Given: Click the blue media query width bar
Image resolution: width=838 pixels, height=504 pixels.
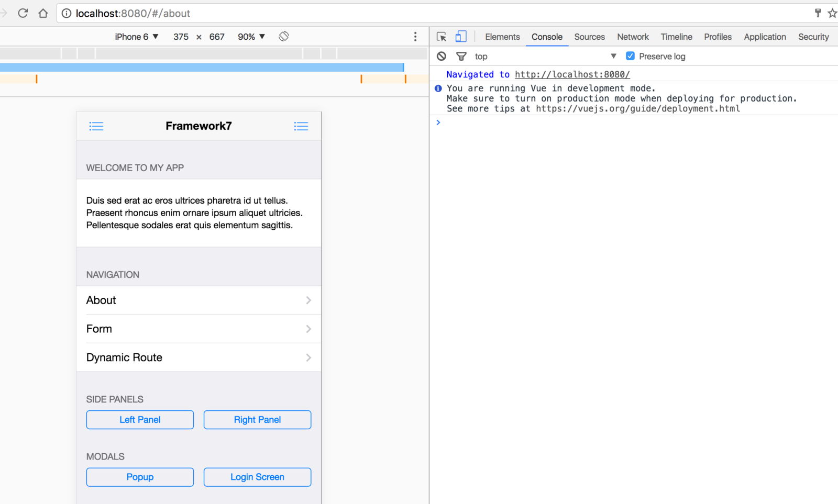Looking at the screenshot, I should (202, 68).
